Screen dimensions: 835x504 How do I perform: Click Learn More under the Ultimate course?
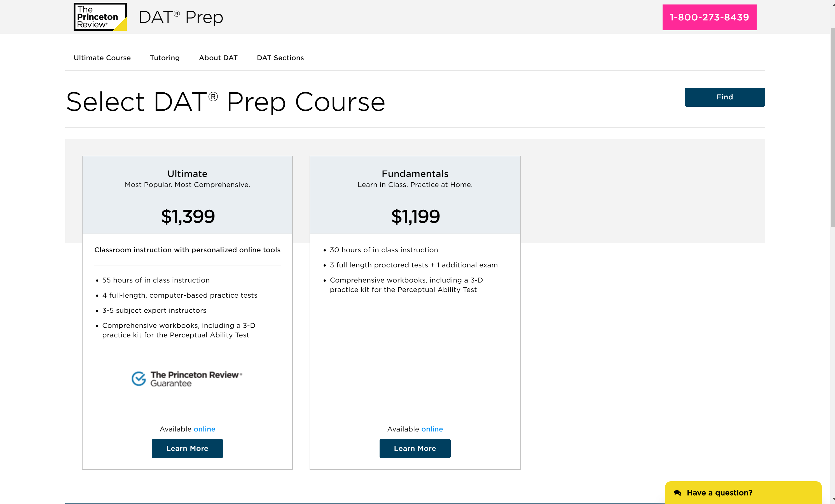(x=187, y=448)
